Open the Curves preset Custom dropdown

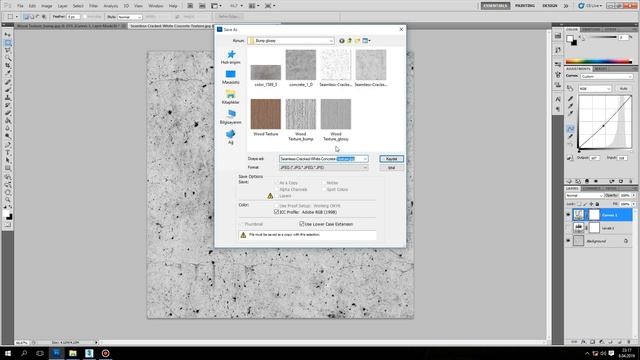(x=606, y=76)
